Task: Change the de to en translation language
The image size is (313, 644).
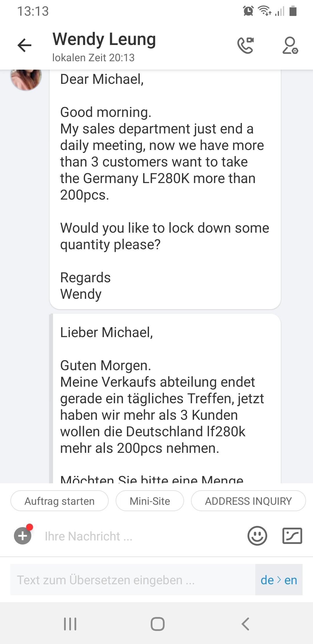Action: click(x=279, y=580)
